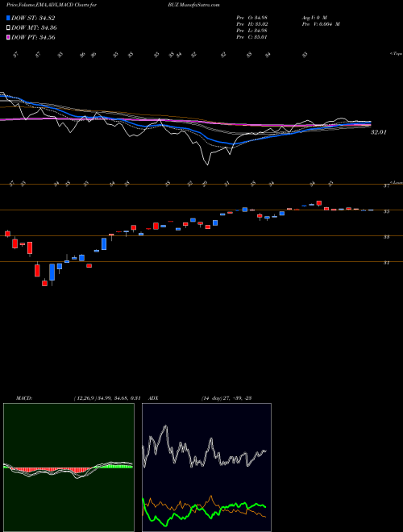Select the 'Pre H: 35.02' value

(251, 24)
